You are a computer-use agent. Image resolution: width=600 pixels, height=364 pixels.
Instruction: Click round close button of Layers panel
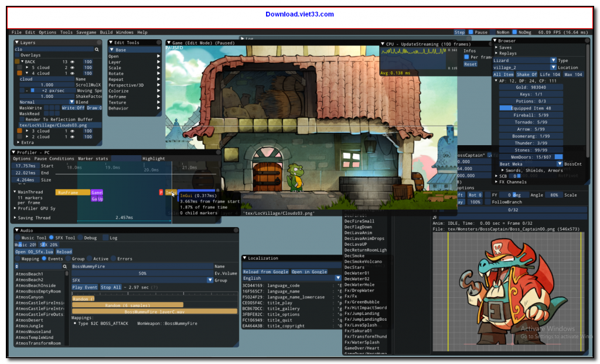pyautogui.click(x=99, y=43)
